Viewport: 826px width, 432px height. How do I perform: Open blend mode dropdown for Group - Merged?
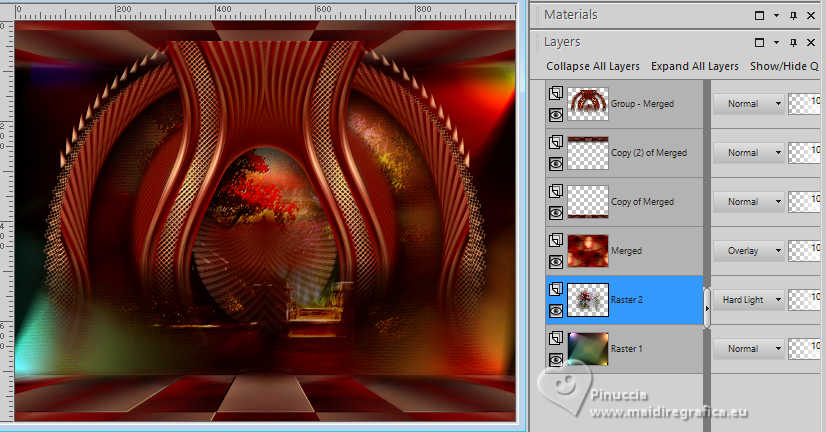(x=749, y=104)
